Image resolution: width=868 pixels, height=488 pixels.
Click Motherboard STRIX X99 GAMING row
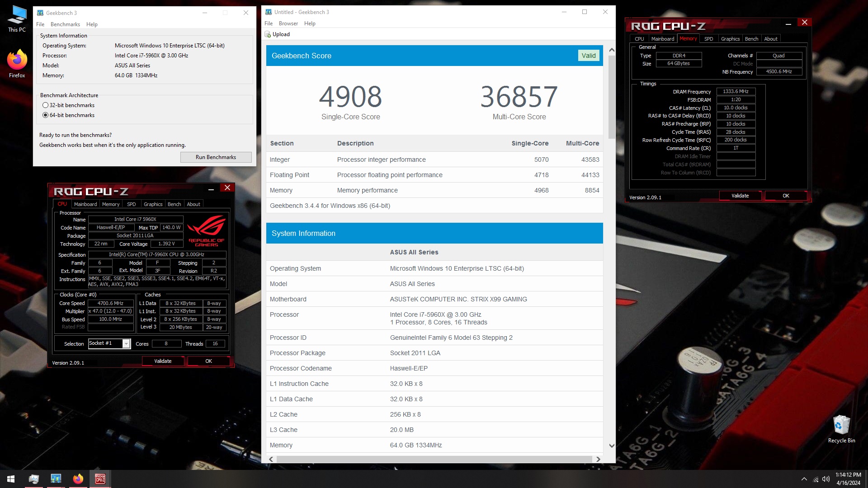[x=434, y=299]
